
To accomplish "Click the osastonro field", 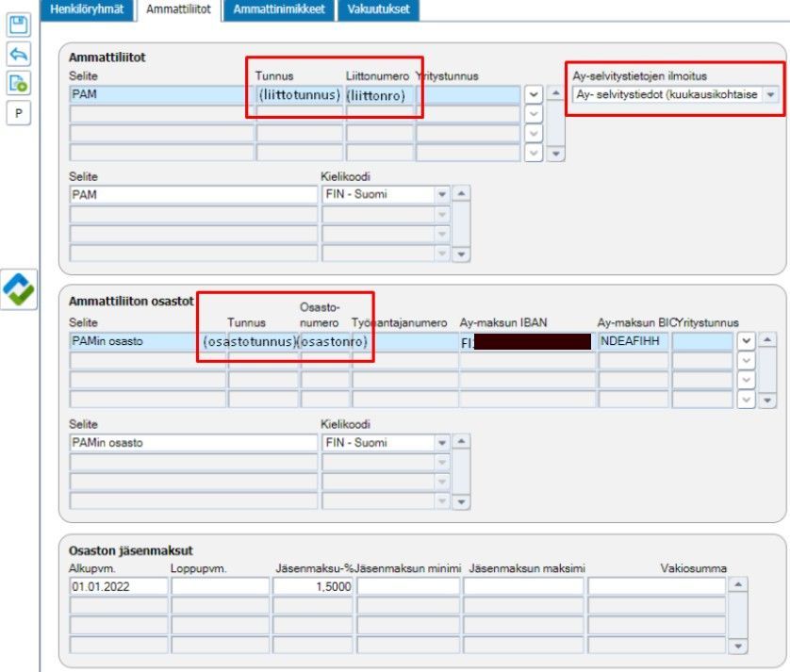I will [325, 341].
